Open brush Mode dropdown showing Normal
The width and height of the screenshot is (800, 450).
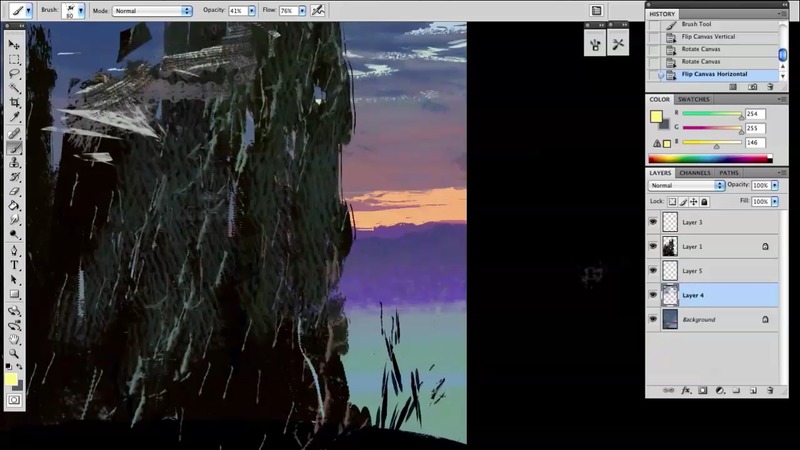(x=152, y=11)
